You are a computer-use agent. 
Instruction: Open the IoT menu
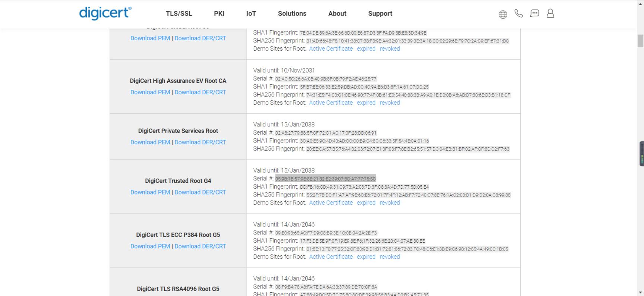pyautogui.click(x=251, y=13)
